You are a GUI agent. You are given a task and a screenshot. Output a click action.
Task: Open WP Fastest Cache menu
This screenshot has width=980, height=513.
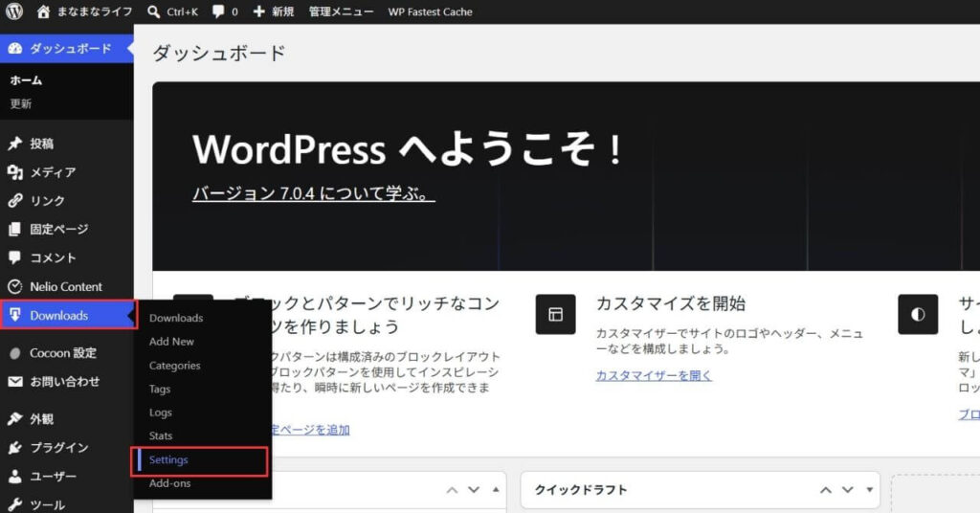(430, 11)
